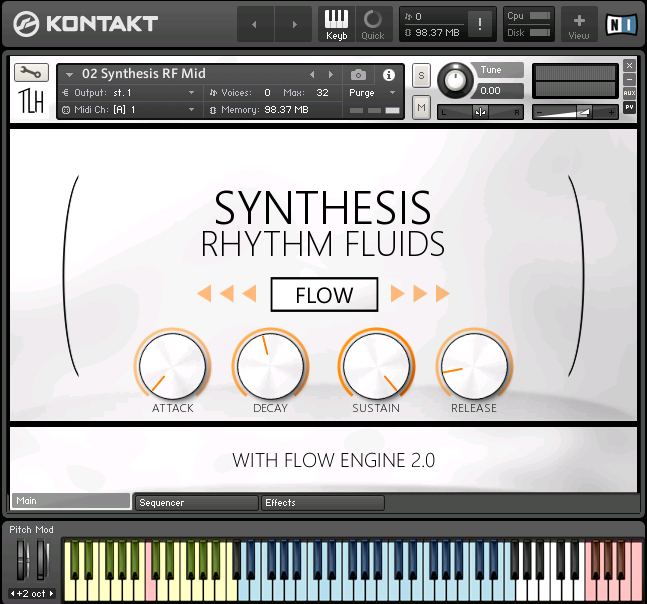Go to next rack page arrow
The height and width of the screenshot is (604, 647).
click(x=294, y=24)
